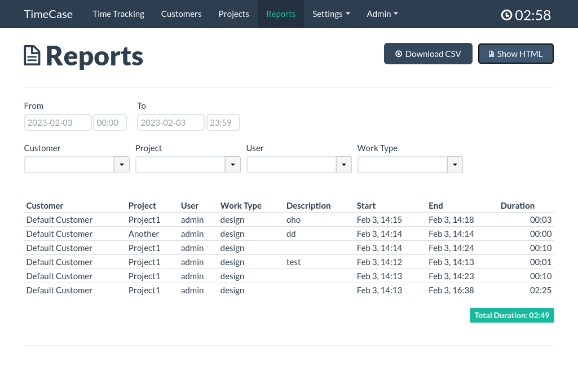Image resolution: width=578 pixels, height=392 pixels.
Task: Expand the Work Type dropdown arrow
Action: click(x=455, y=165)
